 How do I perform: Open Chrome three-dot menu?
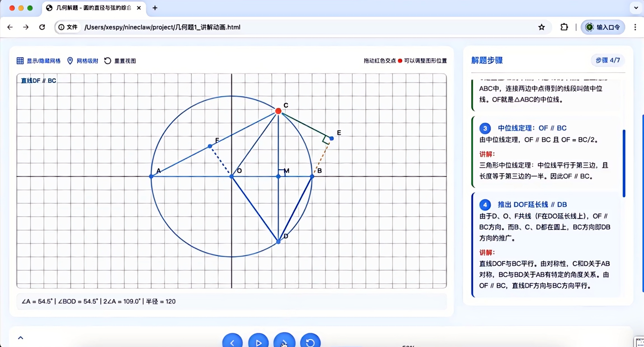pos(635,27)
